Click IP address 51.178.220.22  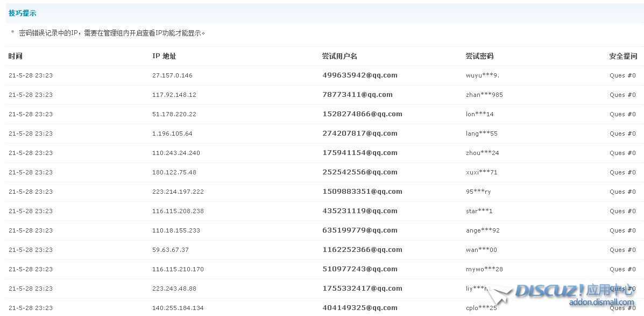(174, 114)
